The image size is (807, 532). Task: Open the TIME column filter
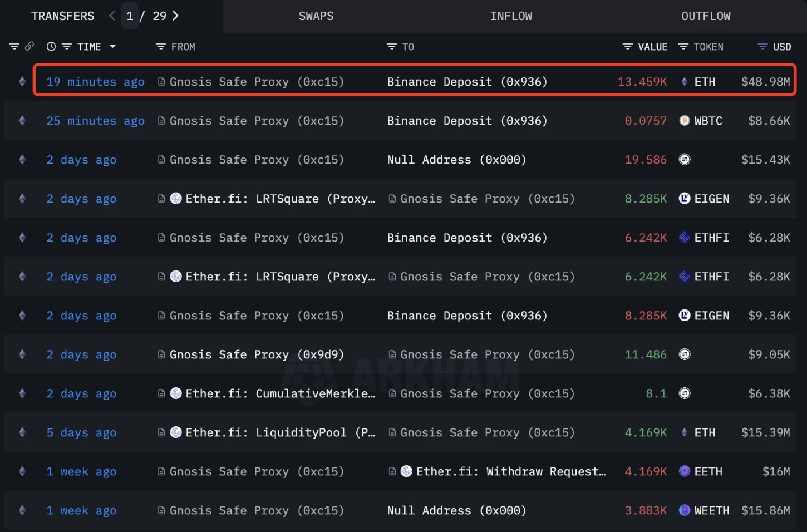[x=67, y=47]
